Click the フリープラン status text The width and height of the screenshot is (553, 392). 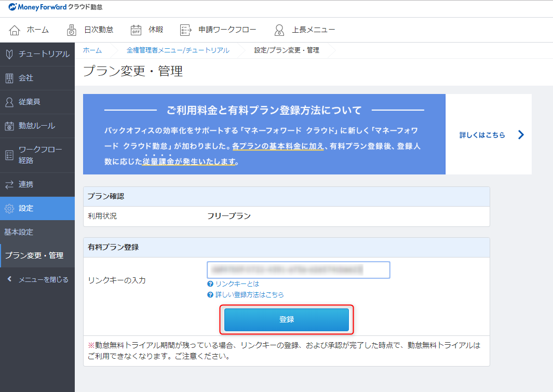tap(229, 216)
